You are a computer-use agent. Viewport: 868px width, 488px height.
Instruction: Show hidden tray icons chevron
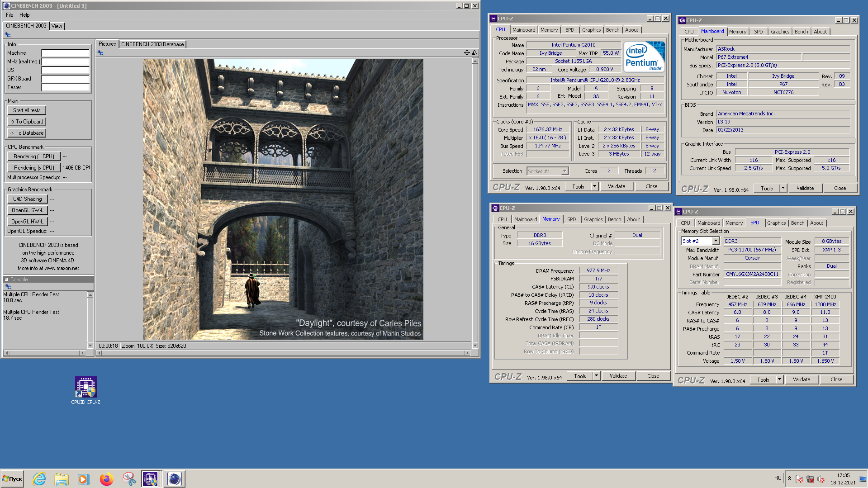789,479
